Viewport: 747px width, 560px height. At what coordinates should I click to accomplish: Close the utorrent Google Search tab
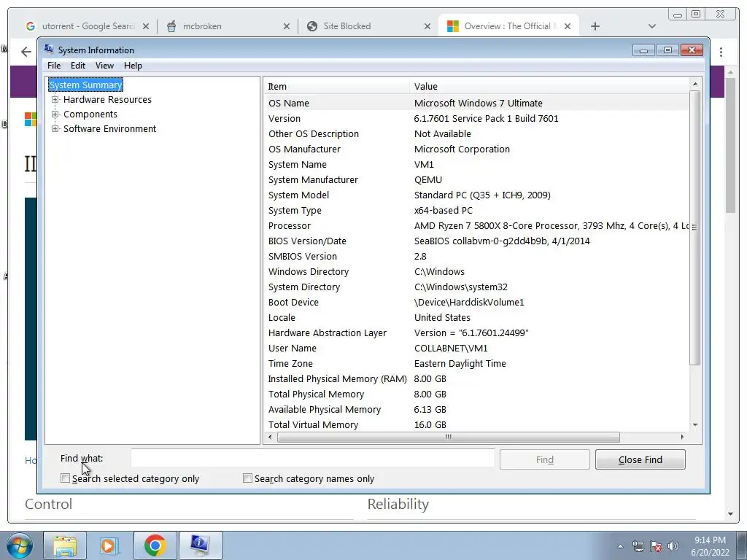coord(146,26)
